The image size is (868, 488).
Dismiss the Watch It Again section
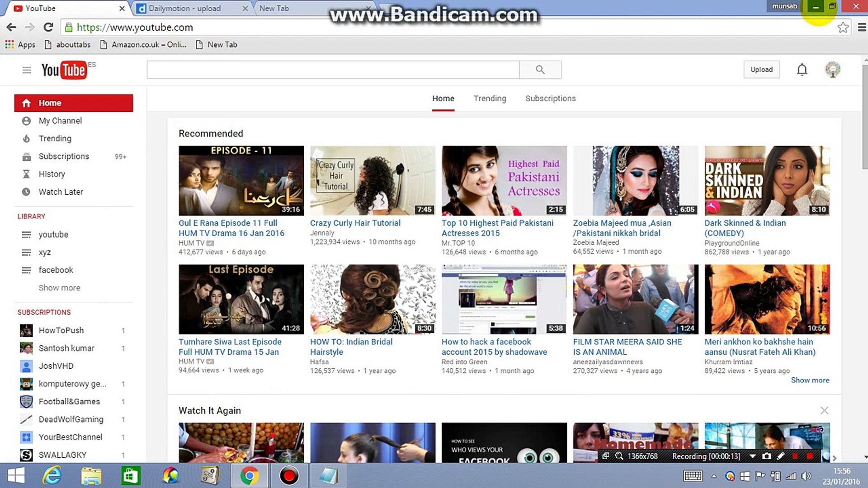tap(824, 410)
